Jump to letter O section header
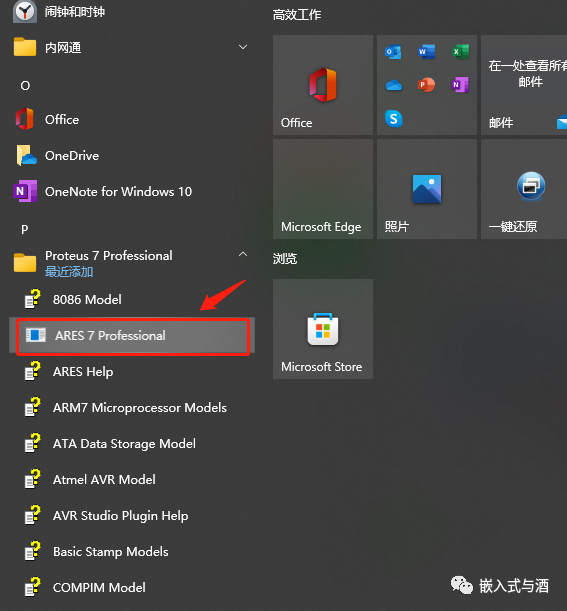Image resolution: width=567 pixels, height=611 pixels. pyautogui.click(x=25, y=85)
